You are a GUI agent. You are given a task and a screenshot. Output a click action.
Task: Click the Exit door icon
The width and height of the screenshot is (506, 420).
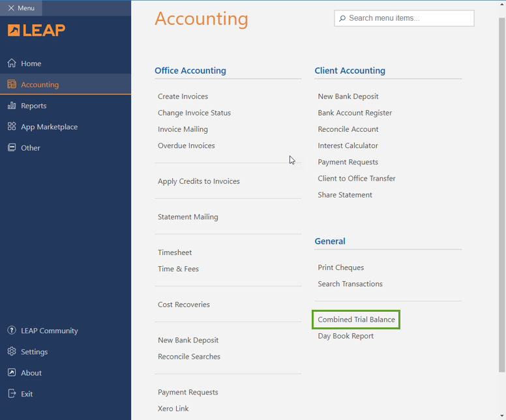(x=12, y=394)
